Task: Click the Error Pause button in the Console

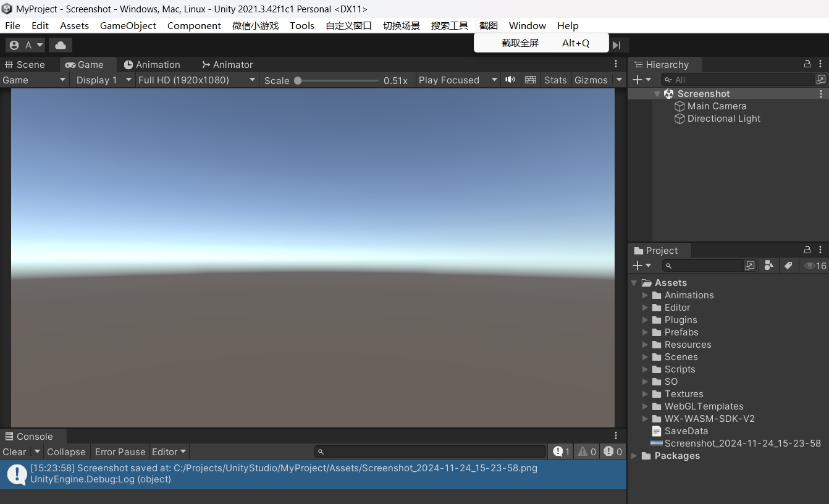Action: 119,451
